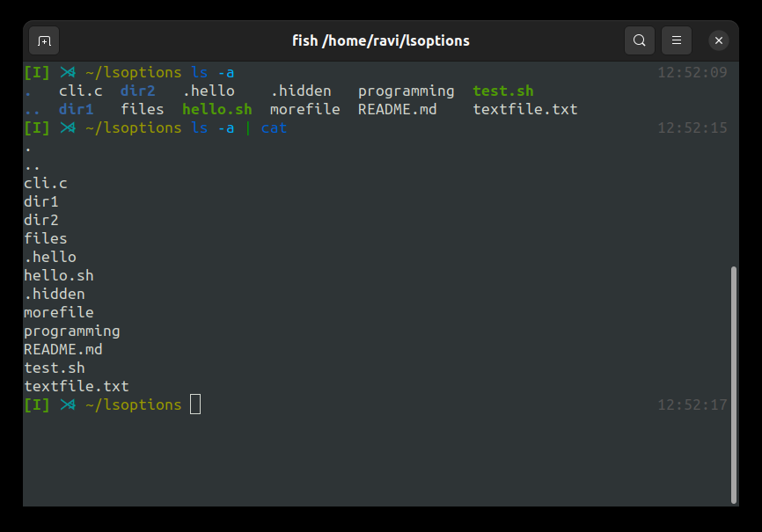Image resolution: width=762 pixels, height=532 pixels.
Task: Open the terminal search magnifier button
Action: coord(639,40)
